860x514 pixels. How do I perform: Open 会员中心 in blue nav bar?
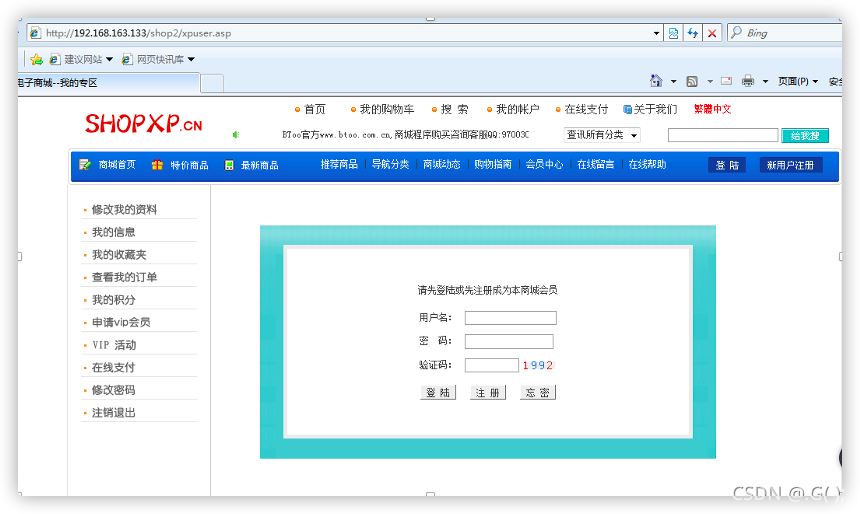pyautogui.click(x=544, y=165)
